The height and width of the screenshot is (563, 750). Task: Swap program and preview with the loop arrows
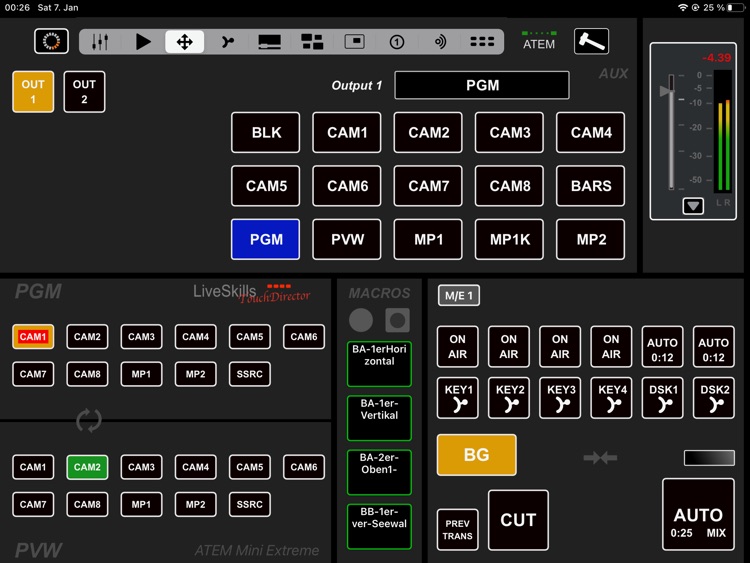tap(89, 420)
